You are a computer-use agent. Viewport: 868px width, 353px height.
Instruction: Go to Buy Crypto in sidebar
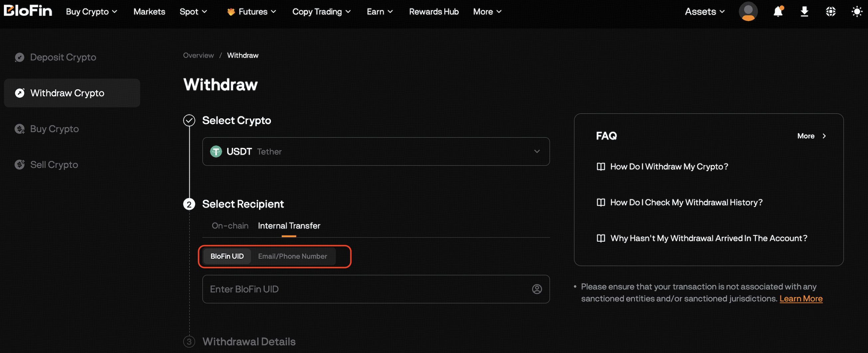(x=55, y=129)
